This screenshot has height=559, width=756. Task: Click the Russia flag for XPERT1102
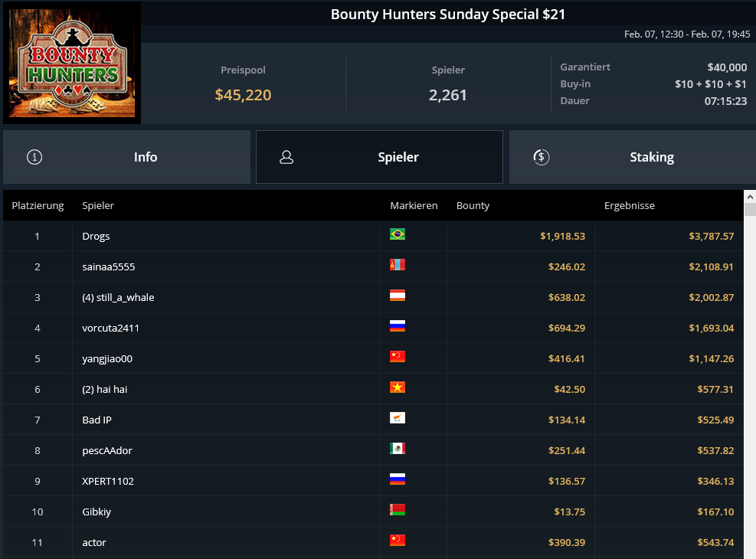[398, 479]
